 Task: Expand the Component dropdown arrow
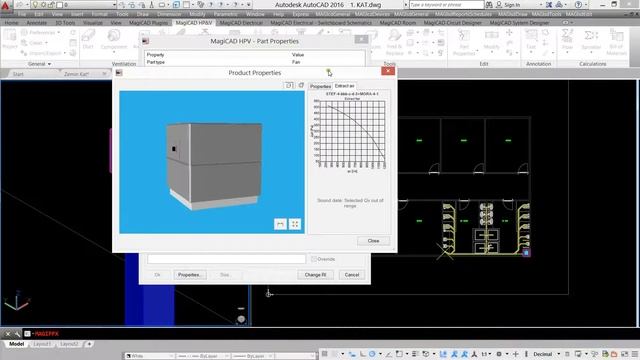114,52
